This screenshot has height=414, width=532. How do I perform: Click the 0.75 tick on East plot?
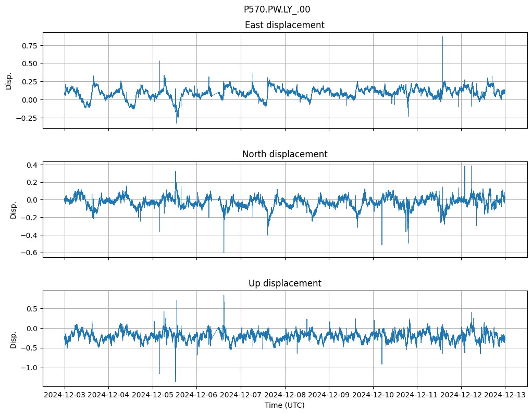click(29, 46)
